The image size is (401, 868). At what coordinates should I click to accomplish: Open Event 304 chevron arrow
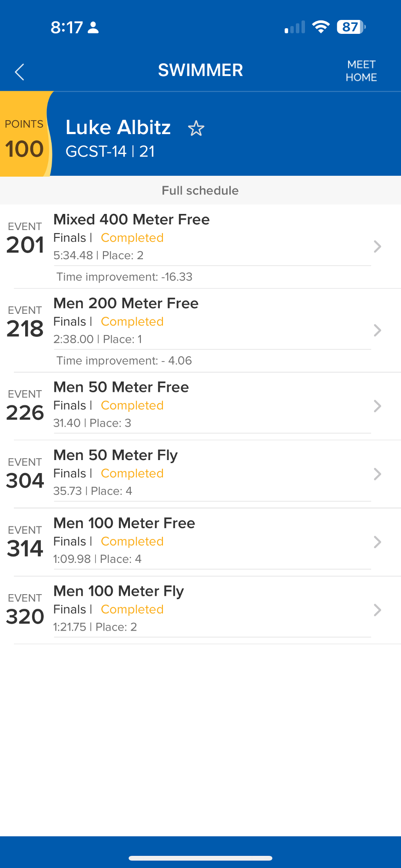(x=377, y=474)
